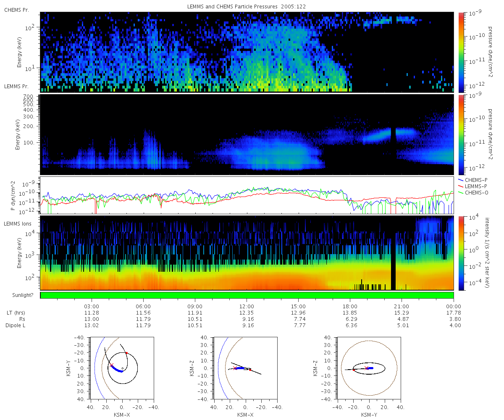Select the "LEMMS Pr." panel label
This screenshot has width=504, height=420.
point(16,86)
